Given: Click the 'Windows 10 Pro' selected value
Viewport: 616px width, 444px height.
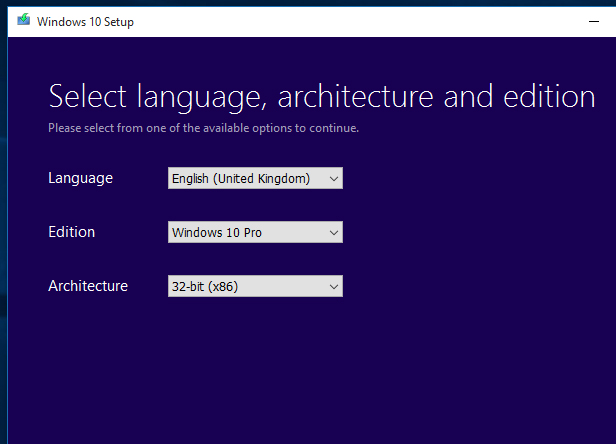Looking at the screenshot, I should point(216,232).
